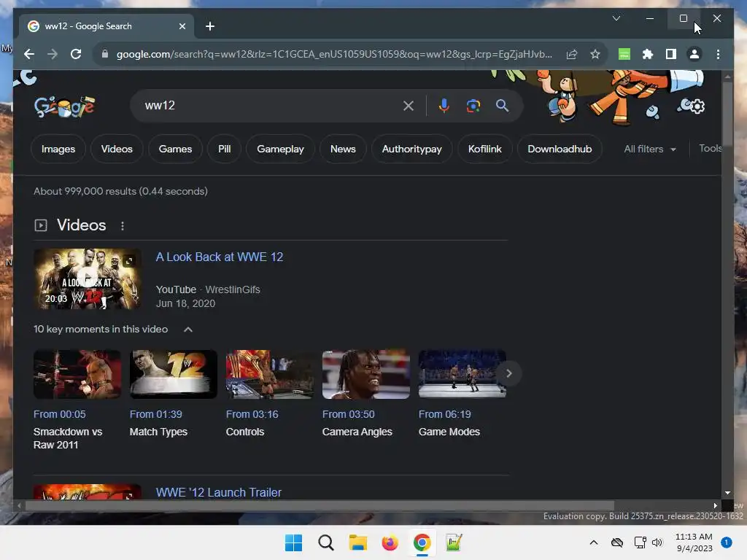
Task: Open a new browser tab
Action: [210, 26]
